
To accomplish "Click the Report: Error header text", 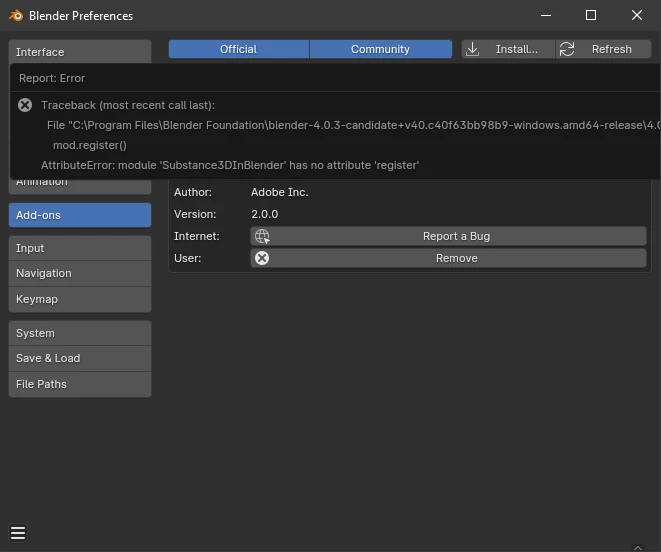I will (x=52, y=78).
